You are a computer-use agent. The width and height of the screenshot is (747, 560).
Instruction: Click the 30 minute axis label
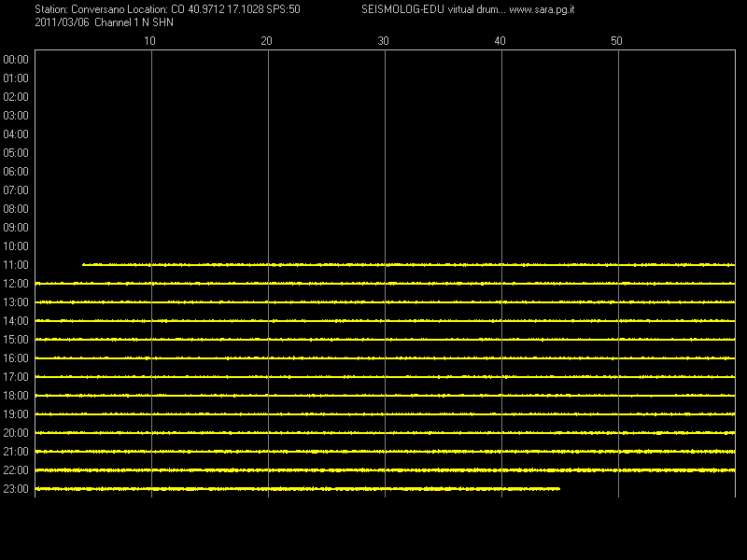click(383, 41)
